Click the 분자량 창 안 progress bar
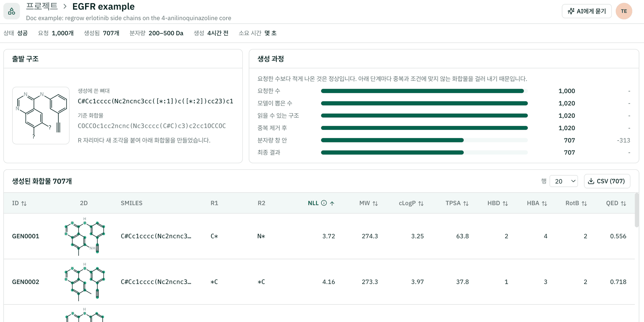 click(424, 140)
